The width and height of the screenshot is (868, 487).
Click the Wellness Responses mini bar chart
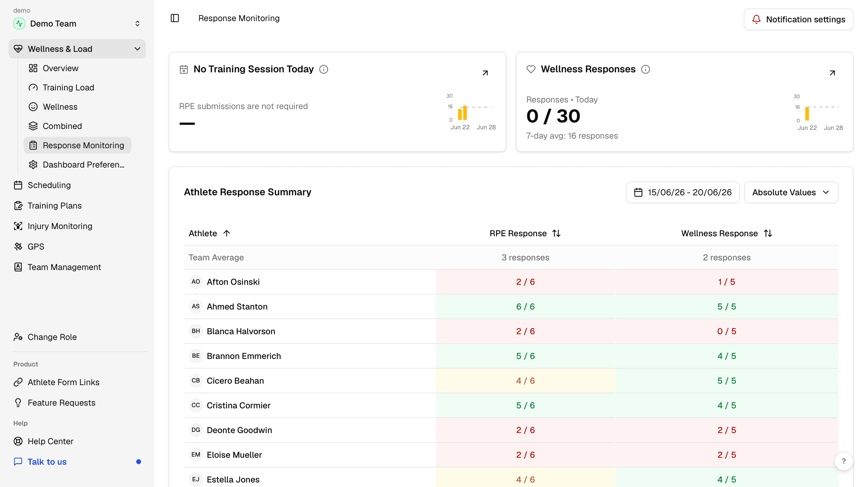point(818,112)
